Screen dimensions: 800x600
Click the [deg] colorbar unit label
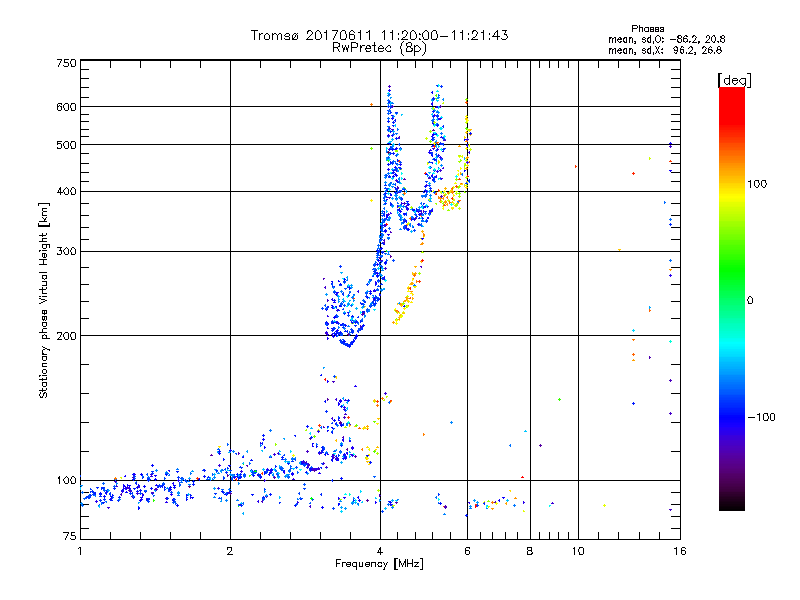(734, 79)
